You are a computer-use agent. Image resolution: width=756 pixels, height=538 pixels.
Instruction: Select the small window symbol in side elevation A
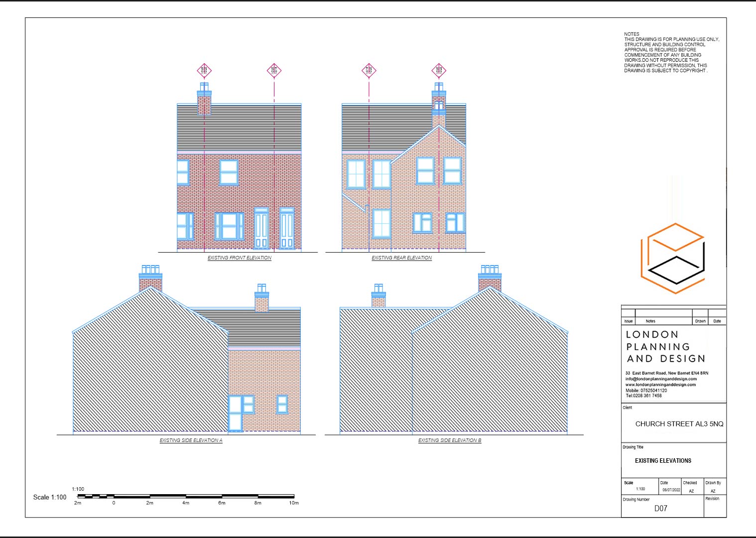[x=282, y=404]
